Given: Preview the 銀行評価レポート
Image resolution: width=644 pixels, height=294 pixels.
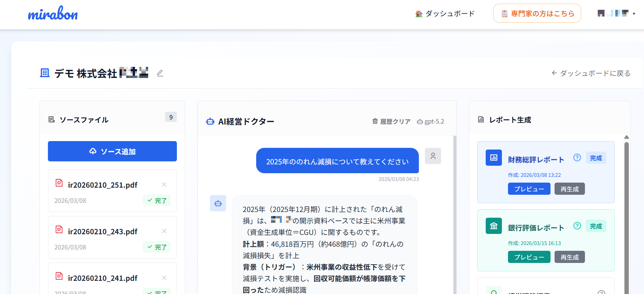Looking at the screenshot, I should 529,257.
